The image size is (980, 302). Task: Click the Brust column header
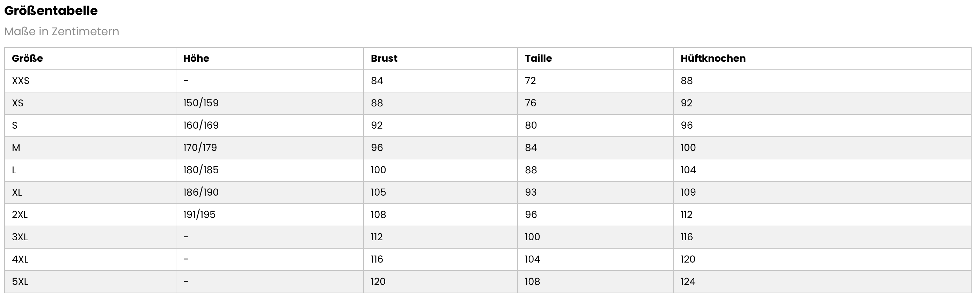coord(384,58)
